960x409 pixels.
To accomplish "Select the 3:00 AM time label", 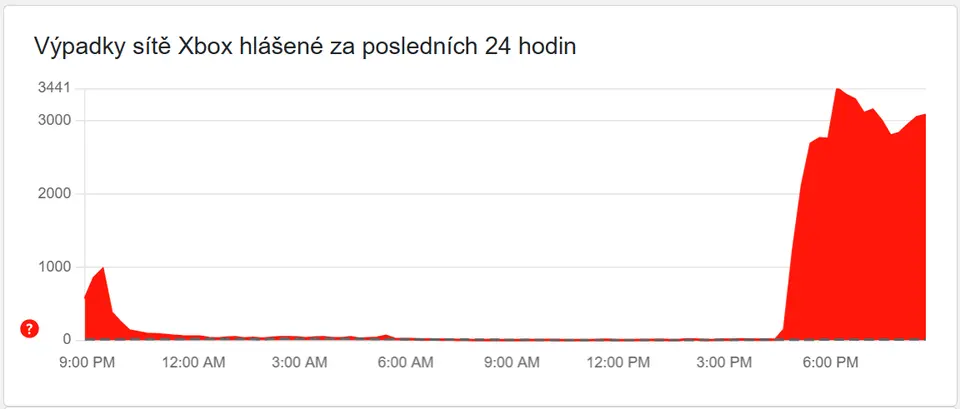I will (x=301, y=362).
